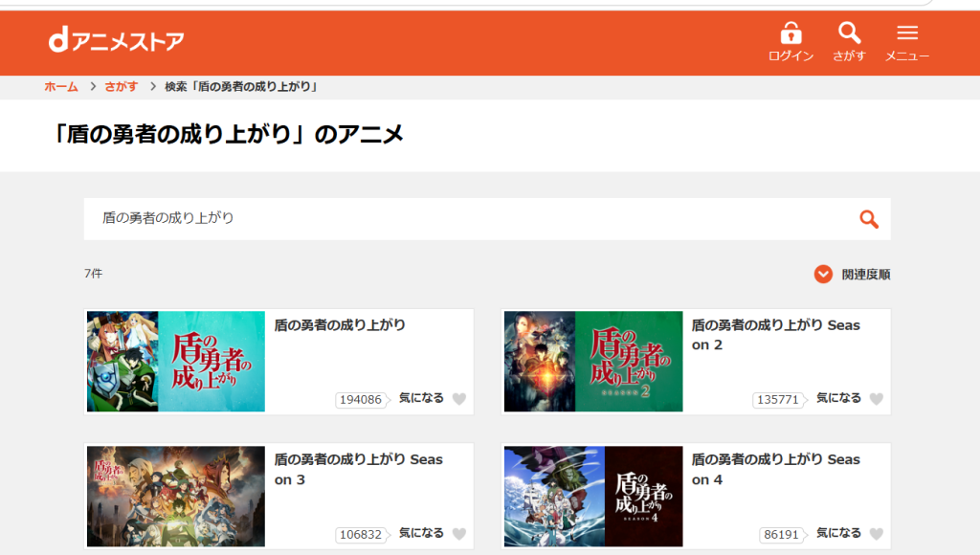The height and width of the screenshot is (555, 980).
Task: Click 気になる label on Season 2 card
Action: click(838, 398)
